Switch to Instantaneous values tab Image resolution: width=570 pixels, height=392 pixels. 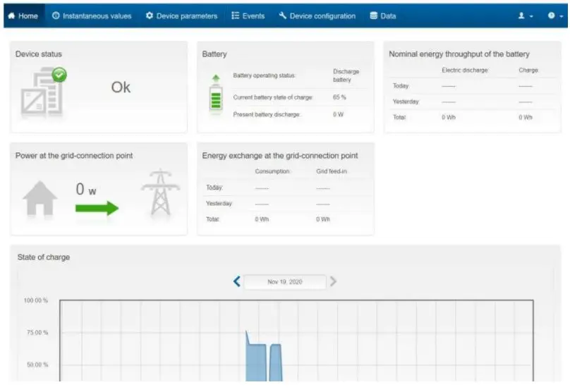coord(92,16)
